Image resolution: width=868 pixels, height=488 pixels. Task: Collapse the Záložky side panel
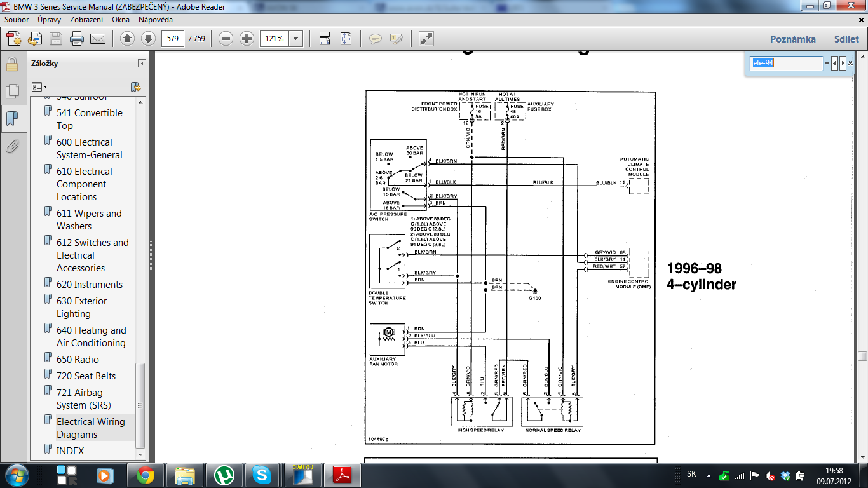click(142, 64)
